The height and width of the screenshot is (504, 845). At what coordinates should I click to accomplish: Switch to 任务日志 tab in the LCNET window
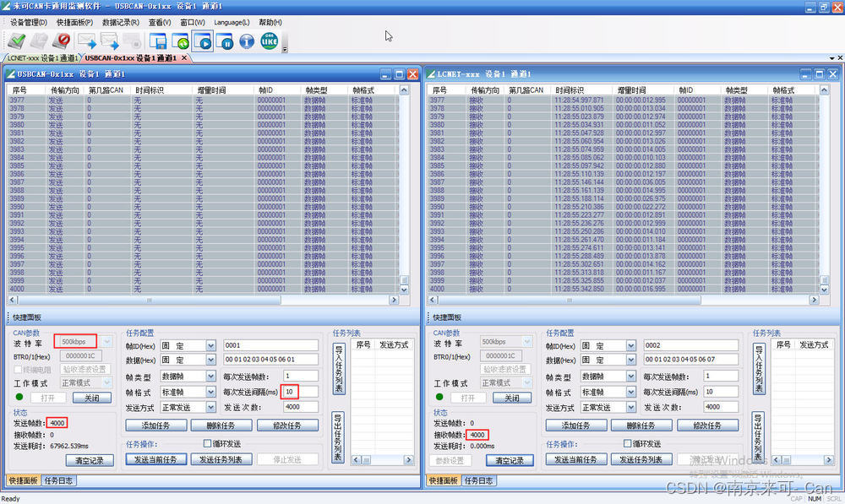point(478,480)
